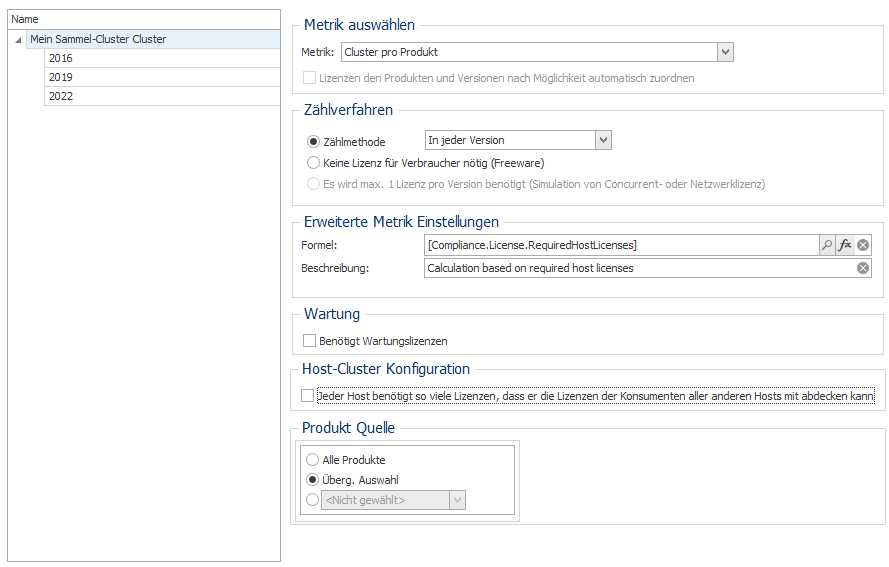Image resolution: width=889 pixels, height=567 pixels.
Task: Open the fx formula editor icon
Action: 845,245
